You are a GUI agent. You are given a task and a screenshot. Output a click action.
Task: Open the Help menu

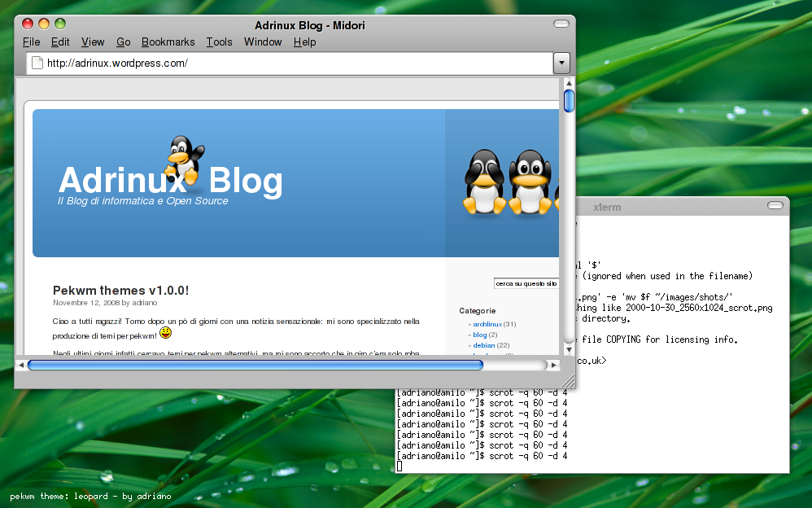[x=304, y=42]
